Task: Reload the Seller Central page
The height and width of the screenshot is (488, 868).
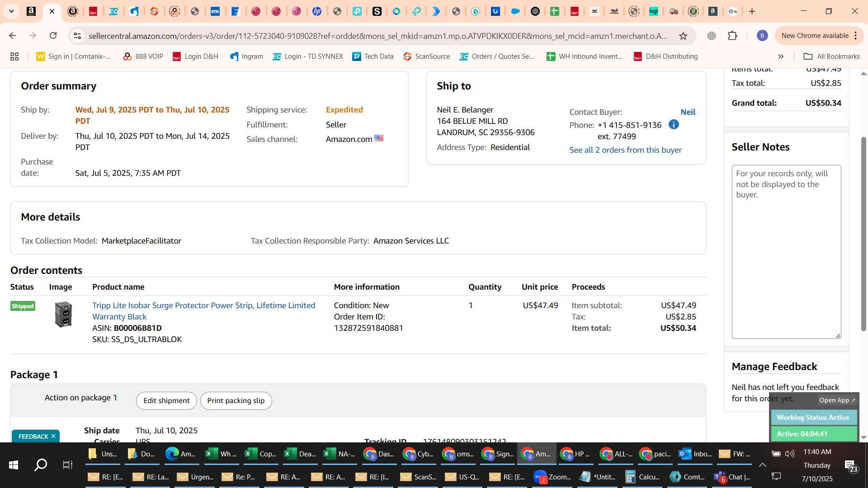Action: pyautogui.click(x=53, y=36)
